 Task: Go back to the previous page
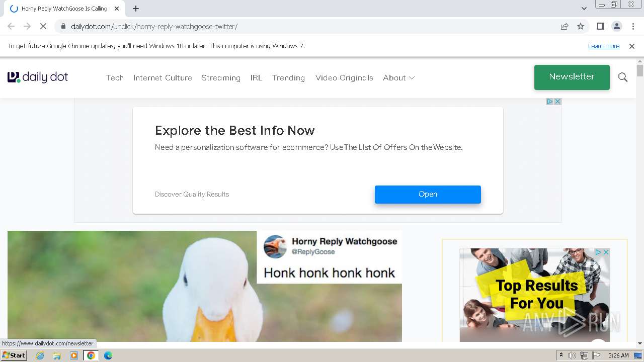pyautogui.click(x=11, y=26)
